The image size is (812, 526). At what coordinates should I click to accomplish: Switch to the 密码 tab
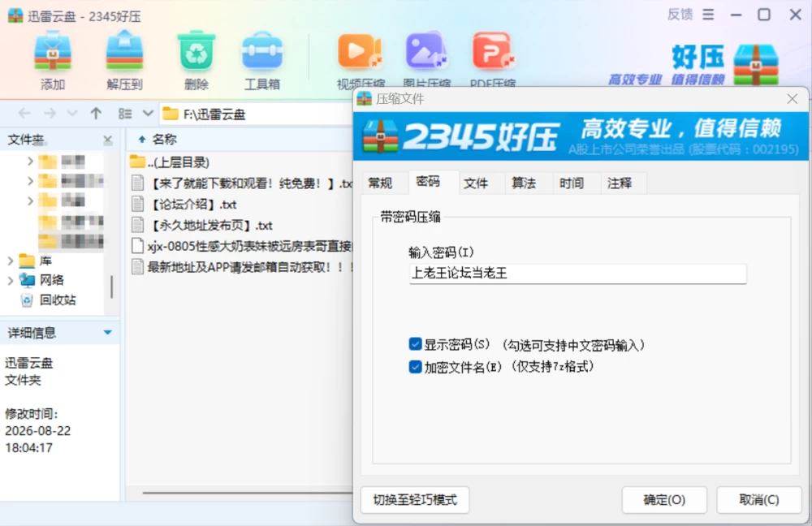428,181
